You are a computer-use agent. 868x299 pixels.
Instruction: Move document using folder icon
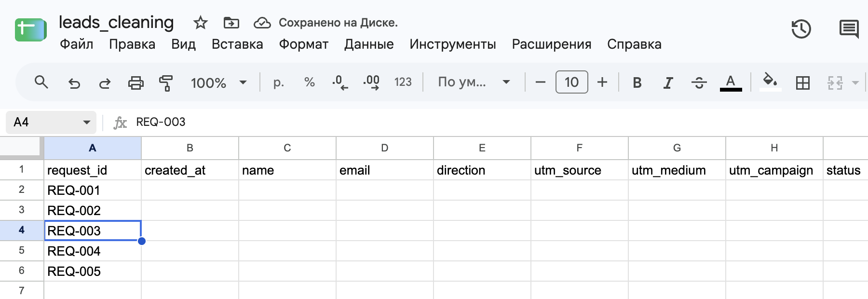(x=231, y=23)
